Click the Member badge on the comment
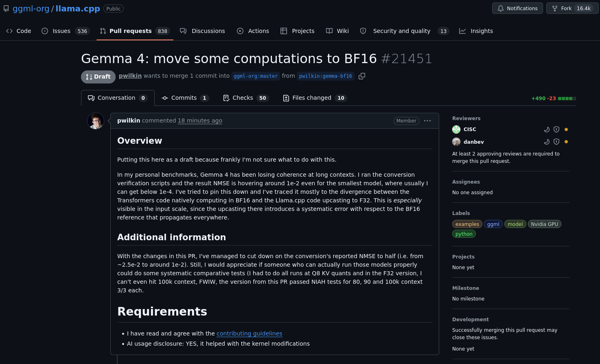Image resolution: width=600 pixels, height=364 pixels. tap(406, 121)
